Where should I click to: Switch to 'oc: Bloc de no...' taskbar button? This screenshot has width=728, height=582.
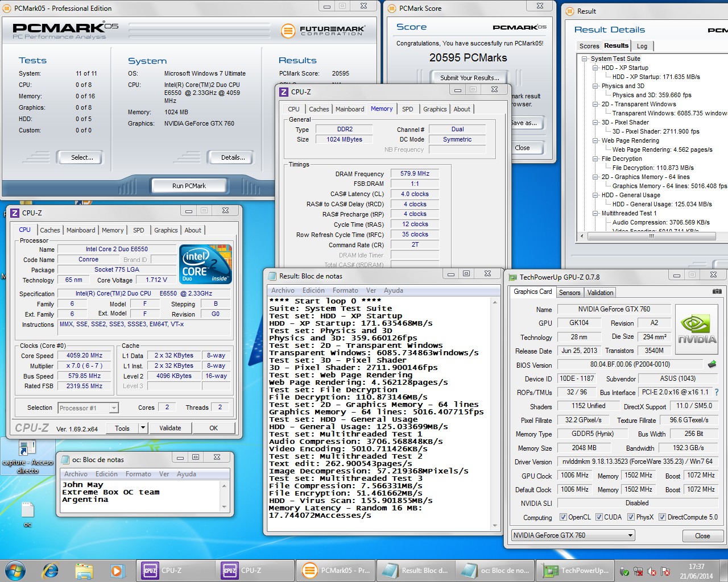pyautogui.click(x=495, y=571)
